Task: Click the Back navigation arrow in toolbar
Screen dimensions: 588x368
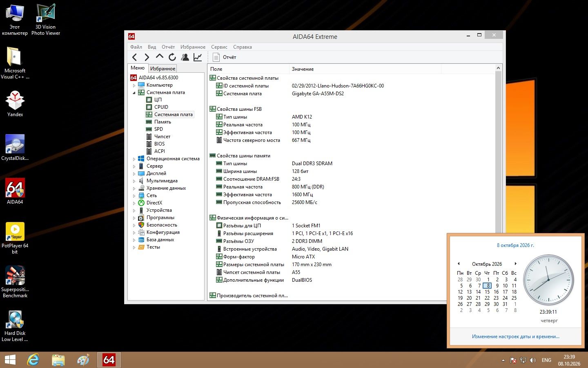Action: click(x=135, y=57)
